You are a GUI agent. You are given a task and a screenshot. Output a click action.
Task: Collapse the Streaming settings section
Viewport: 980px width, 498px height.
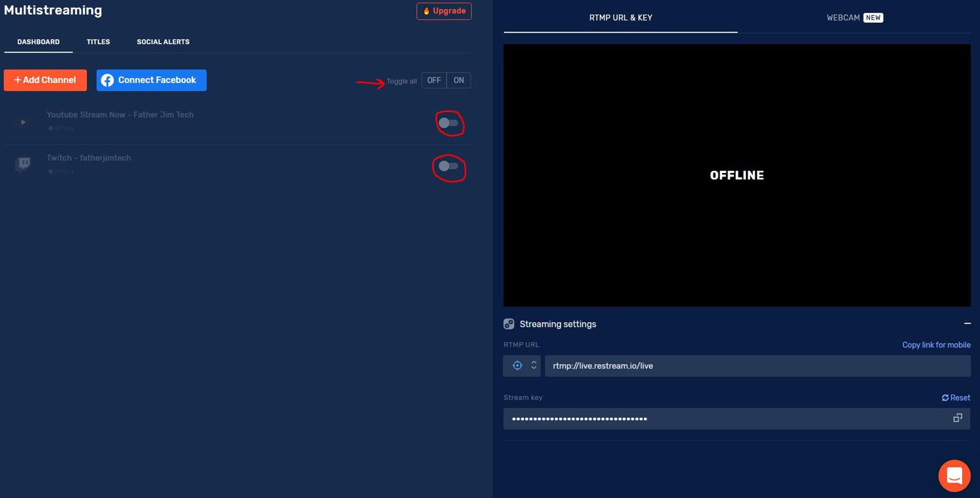(967, 323)
